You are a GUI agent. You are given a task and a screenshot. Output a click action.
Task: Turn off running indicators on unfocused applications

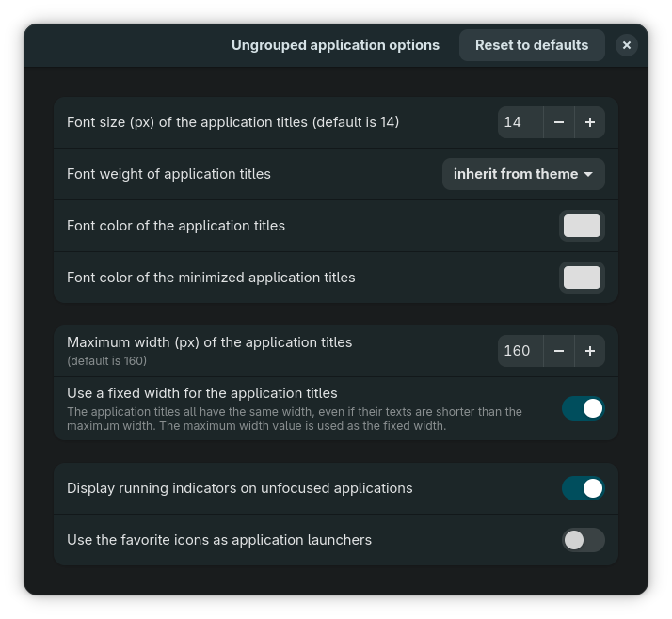pos(584,488)
